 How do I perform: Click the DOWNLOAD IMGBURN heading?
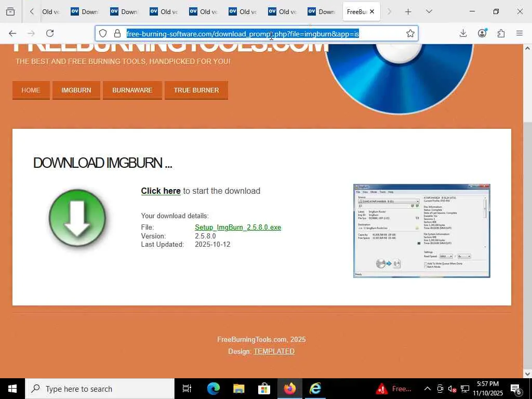[x=102, y=163]
